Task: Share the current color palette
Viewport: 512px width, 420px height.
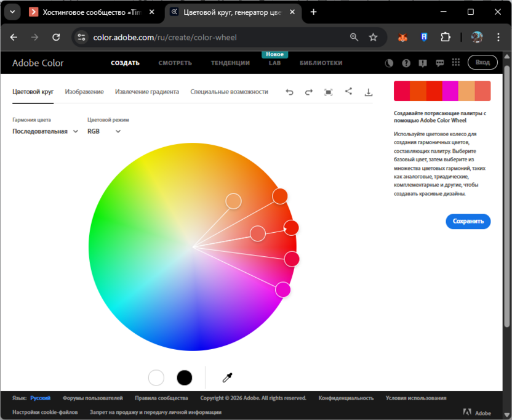Action: click(348, 91)
